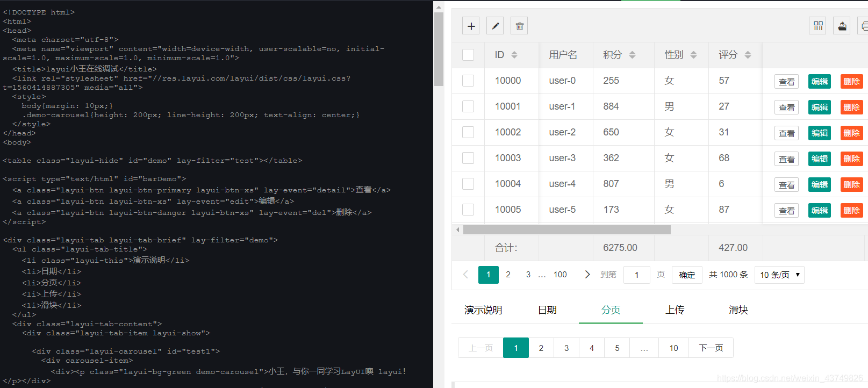Click 删除 for user-4
The width and height of the screenshot is (868, 388).
(x=852, y=185)
